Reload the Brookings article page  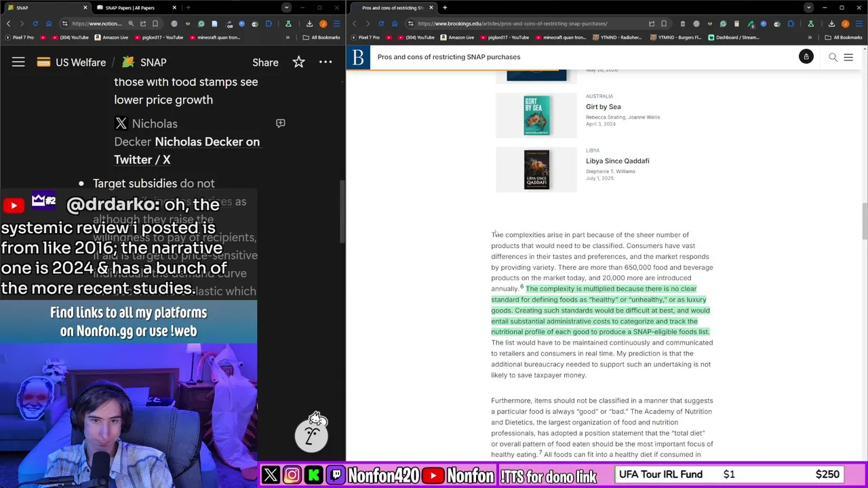381,24
